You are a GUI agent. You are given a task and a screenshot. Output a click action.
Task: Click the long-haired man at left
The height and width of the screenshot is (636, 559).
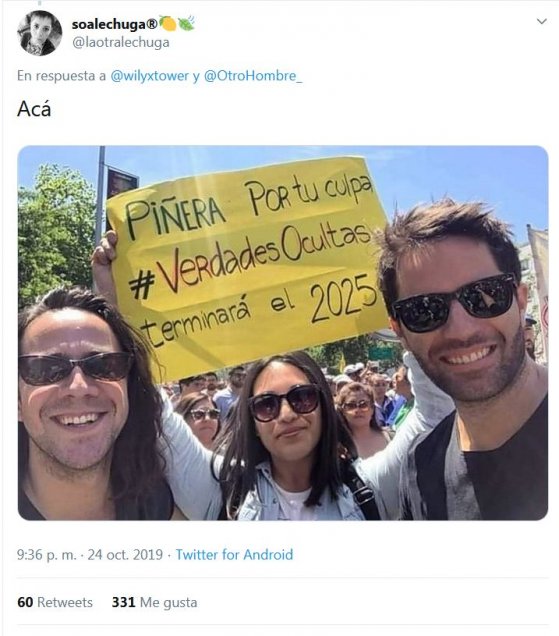[x=87, y=406]
